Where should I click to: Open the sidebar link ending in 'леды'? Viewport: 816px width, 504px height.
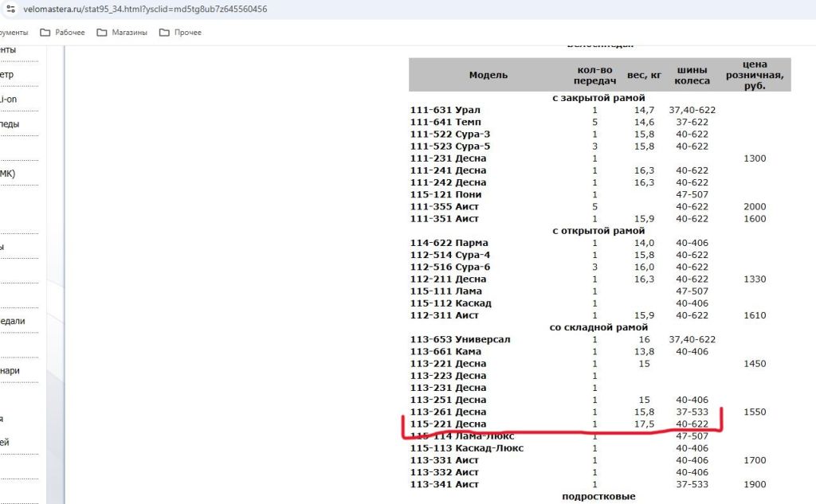[x=10, y=124]
